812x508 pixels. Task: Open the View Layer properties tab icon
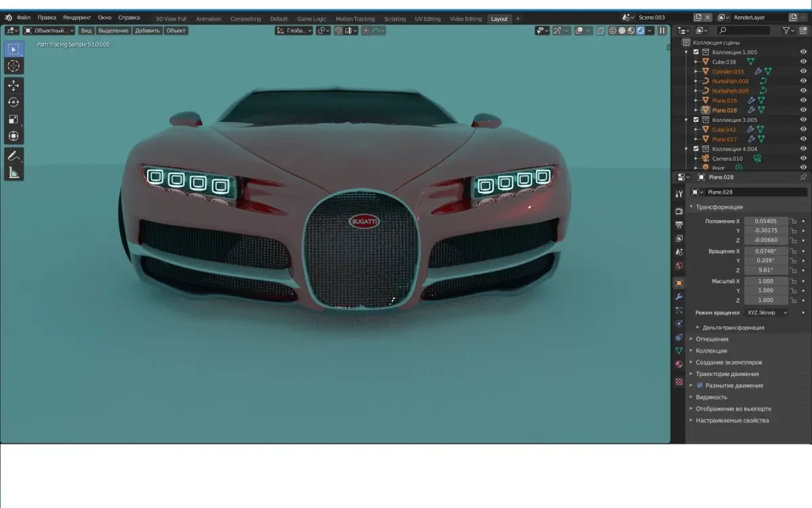click(679, 238)
